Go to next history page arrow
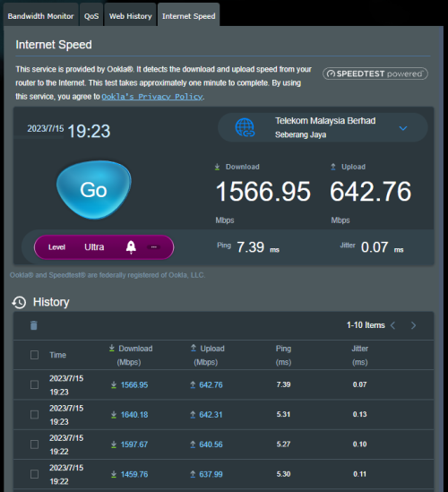 pyautogui.click(x=413, y=325)
